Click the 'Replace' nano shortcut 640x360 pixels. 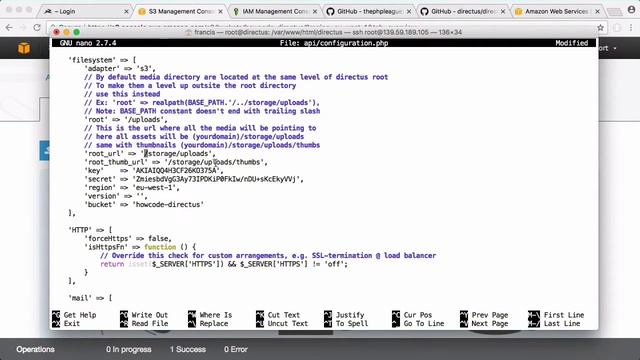pyautogui.click(x=208, y=324)
